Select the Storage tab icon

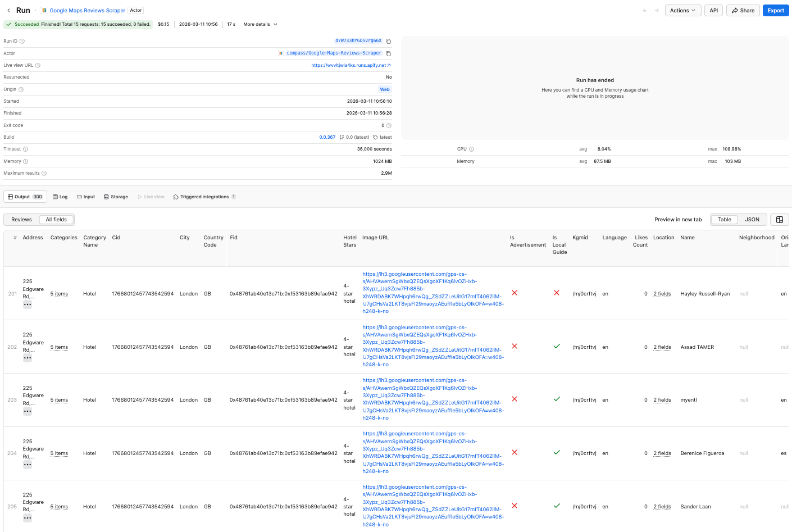pyautogui.click(x=106, y=197)
